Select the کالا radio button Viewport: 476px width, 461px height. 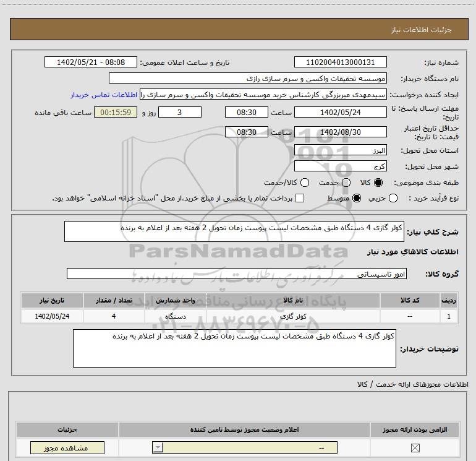coord(378,183)
